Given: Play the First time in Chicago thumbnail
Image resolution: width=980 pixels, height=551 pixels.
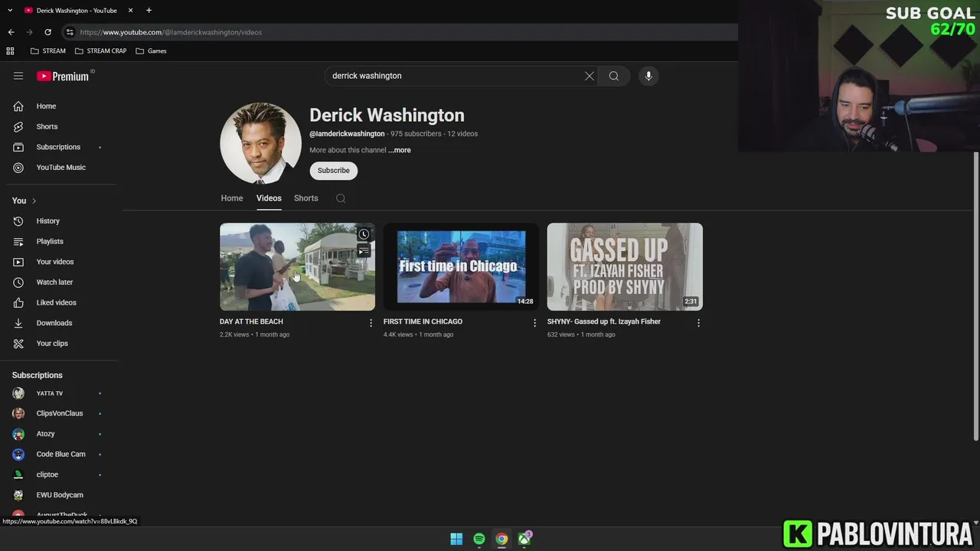Looking at the screenshot, I should [x=461, y=266].
